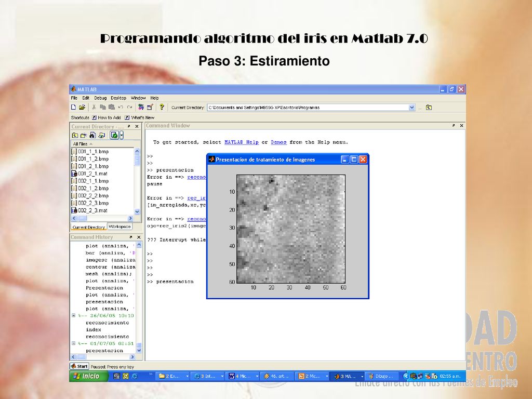532x399 pixels.
Task: Toggle the green-check button in Current Directory panel
Action: tap(114, 136)
